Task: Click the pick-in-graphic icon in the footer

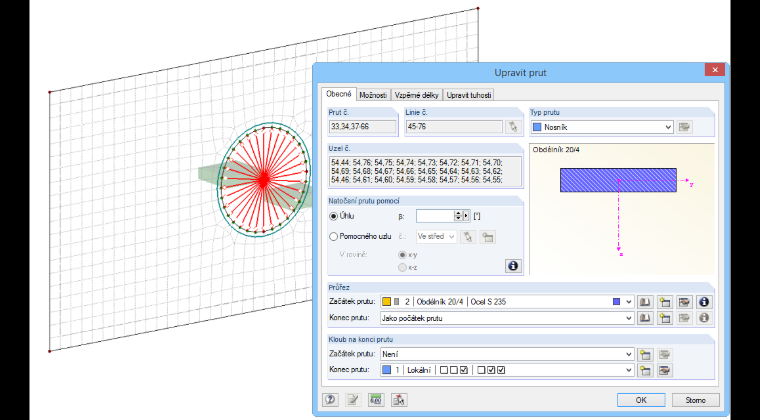Action: pos(399,400)
